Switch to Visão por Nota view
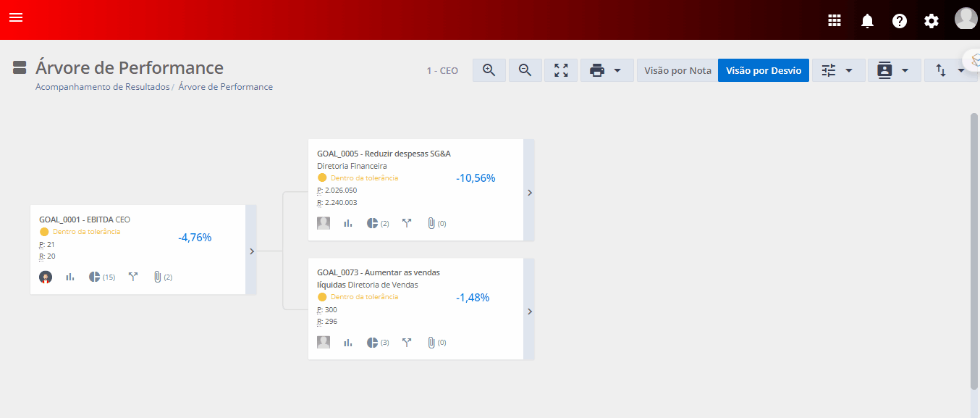980x418 pixels. tap(677, 70)
